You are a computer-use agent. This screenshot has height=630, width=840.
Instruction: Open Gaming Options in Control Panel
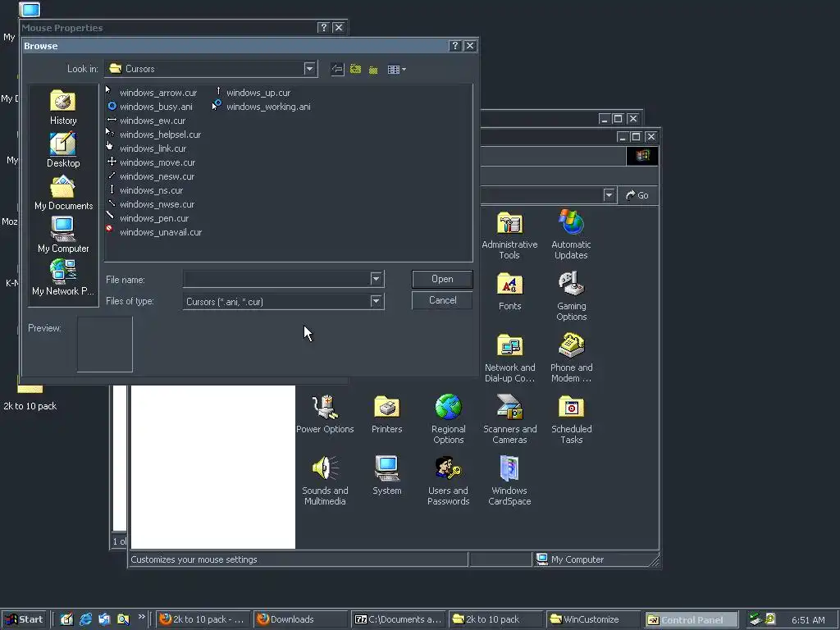(571, 296)
